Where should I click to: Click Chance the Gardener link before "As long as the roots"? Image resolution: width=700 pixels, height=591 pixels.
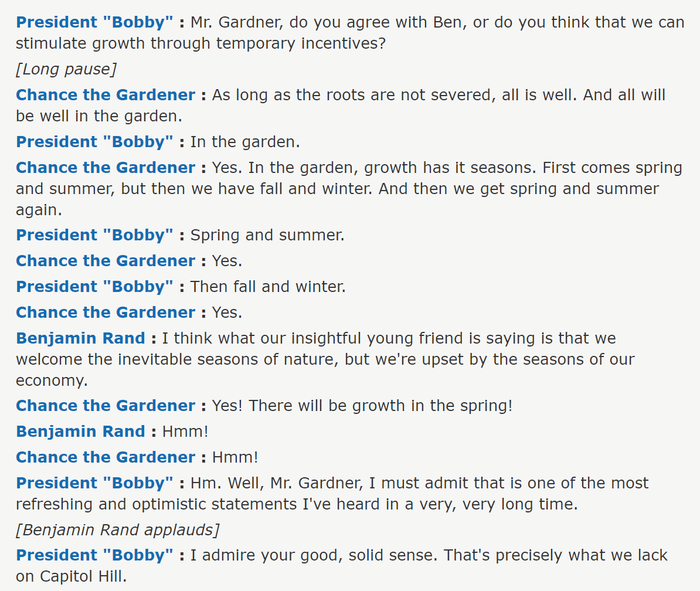tap(106, 94)
